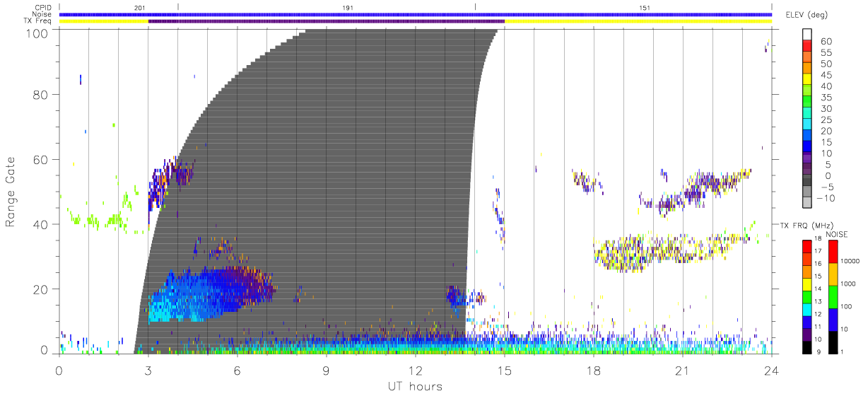Click the y-axis tick label '20'
Viewport: 868px width, 401px height.
(40, 289)
